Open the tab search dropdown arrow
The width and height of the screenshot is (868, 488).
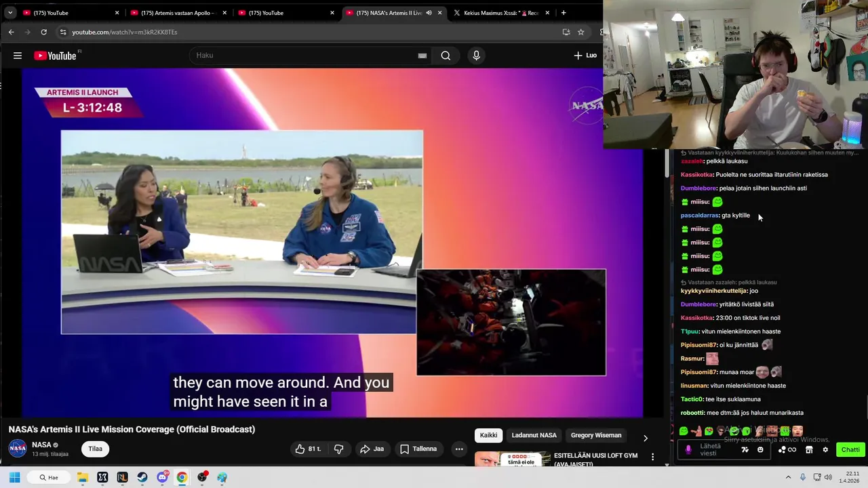[x=10, y=13]
